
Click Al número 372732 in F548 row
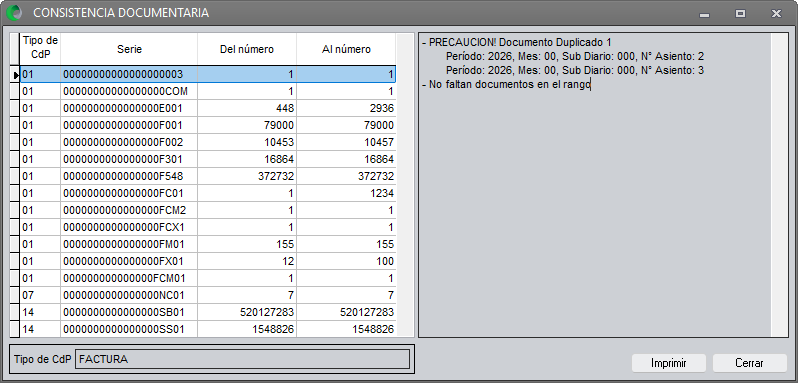click(346, 176)
